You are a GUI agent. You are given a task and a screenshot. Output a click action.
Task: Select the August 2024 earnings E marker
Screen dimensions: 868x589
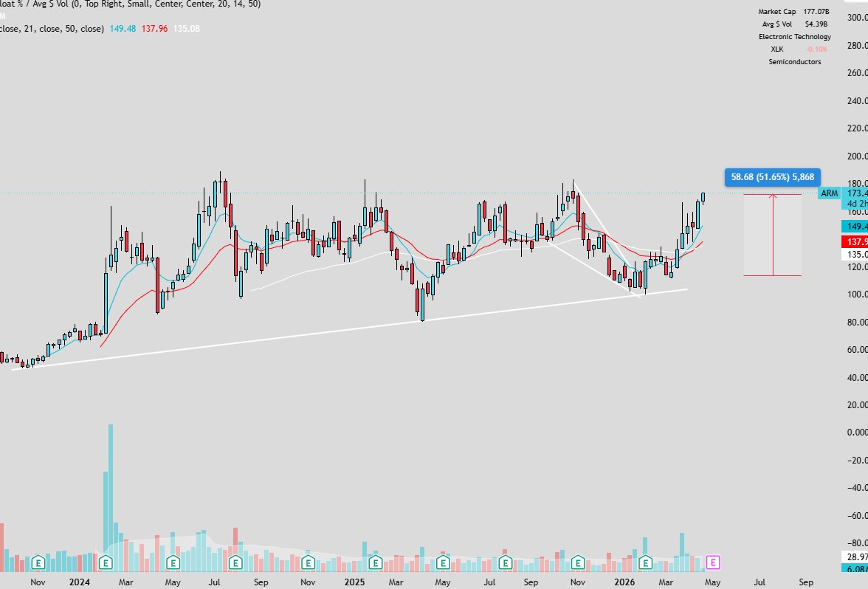point(235,563)
